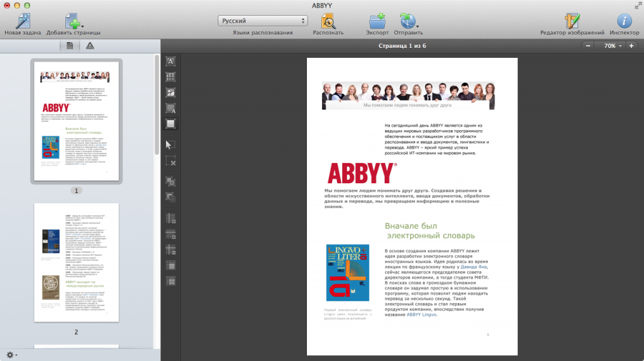Toggle the Инспектор panel

click(x=624, y=20)
